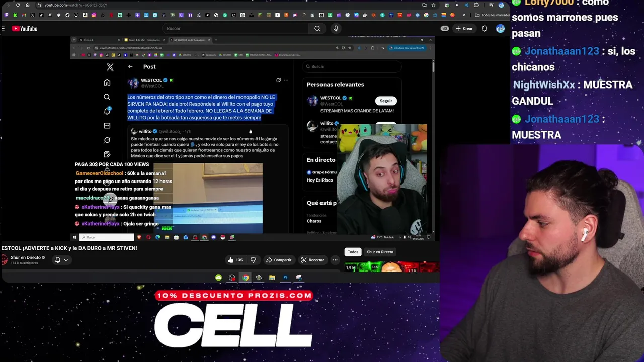Click the video title text ADVIERTE a KICK
The width and height of the screenshot is (644, 362).
point(69,248)
